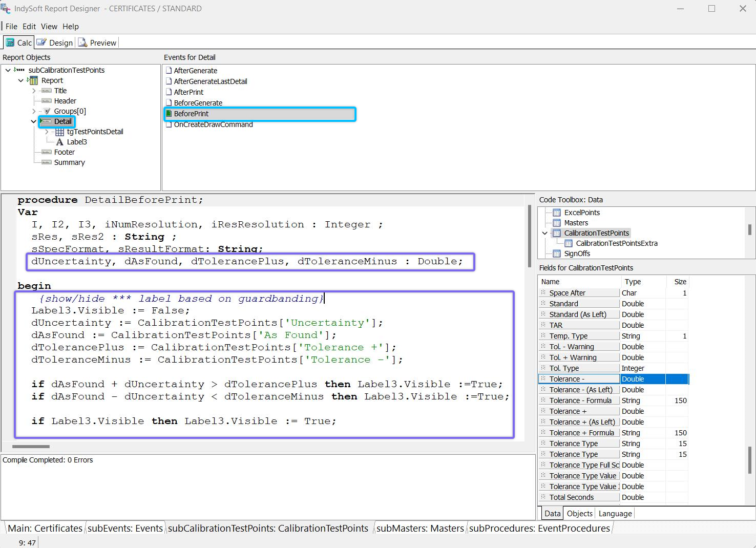Screen dimensions: 756x548
Task: Expand the Groups[0] tree node
Action: [x=34, y=111]
